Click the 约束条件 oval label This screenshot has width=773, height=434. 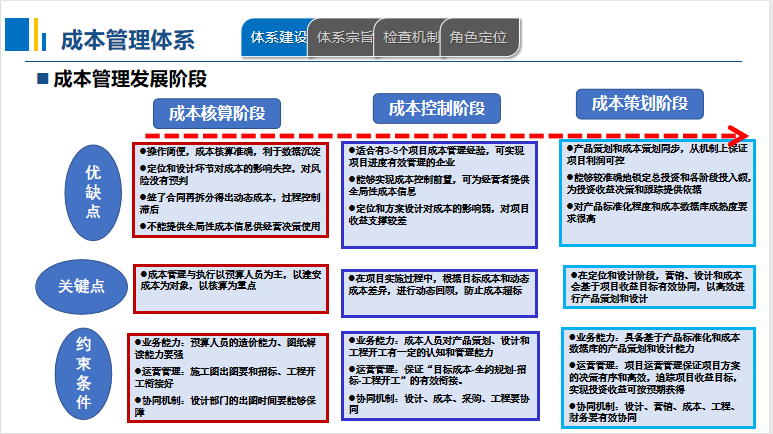[83, 373]
